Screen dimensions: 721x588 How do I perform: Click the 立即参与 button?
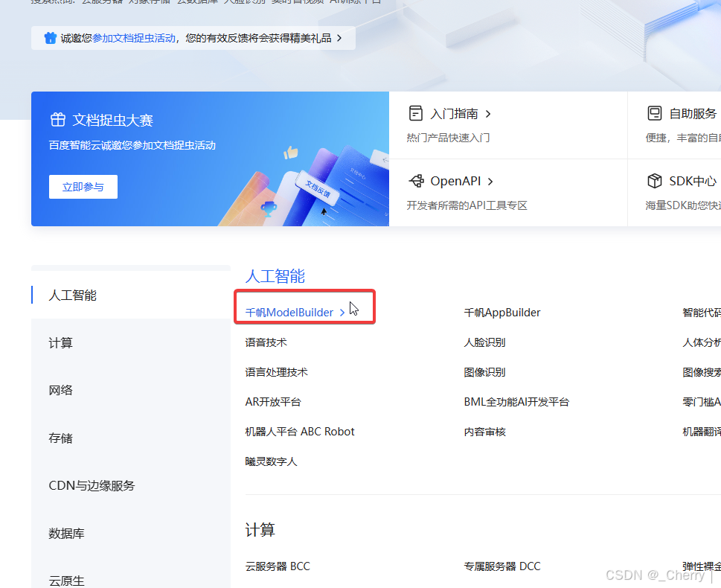[83, 187]
